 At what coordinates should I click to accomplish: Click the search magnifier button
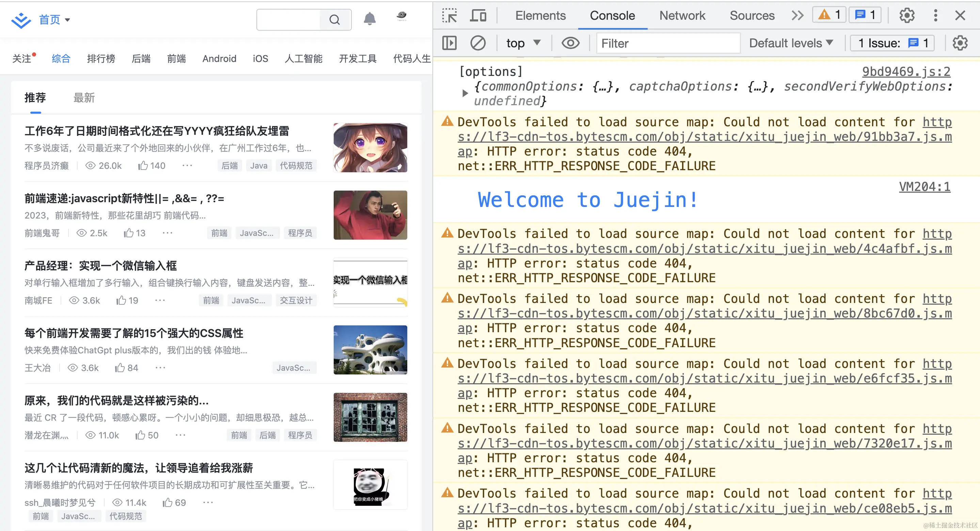334,20
